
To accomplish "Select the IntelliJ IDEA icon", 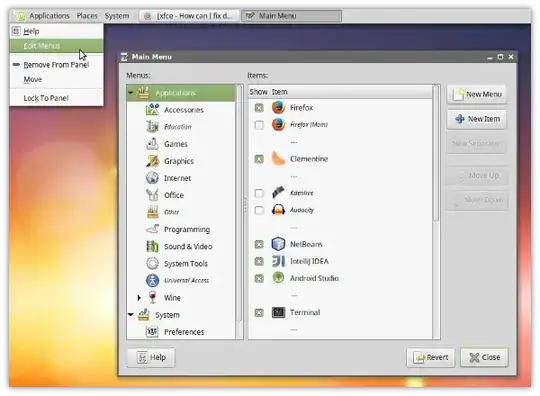I will click(x=278, y=261).
